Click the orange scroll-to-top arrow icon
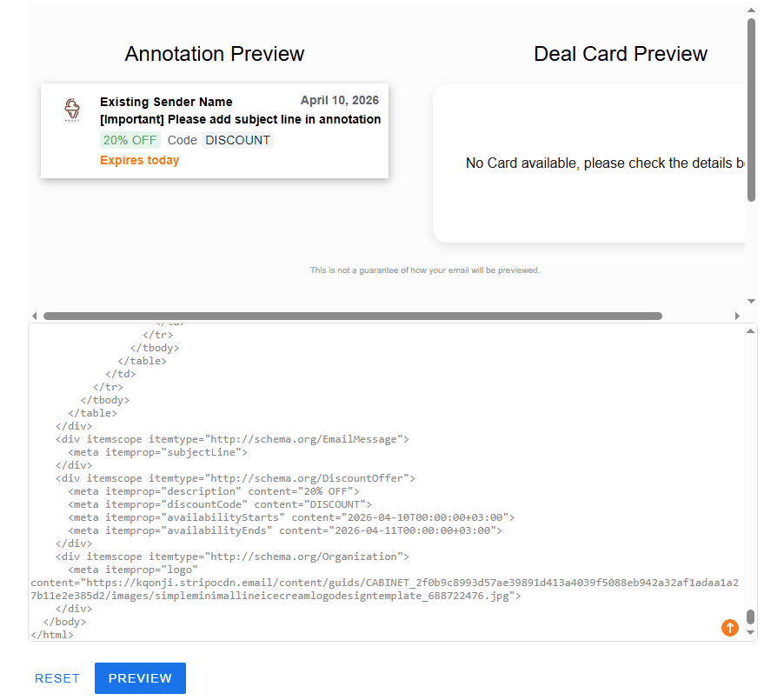Screen dimensions: 784x700 coord(730,627)
